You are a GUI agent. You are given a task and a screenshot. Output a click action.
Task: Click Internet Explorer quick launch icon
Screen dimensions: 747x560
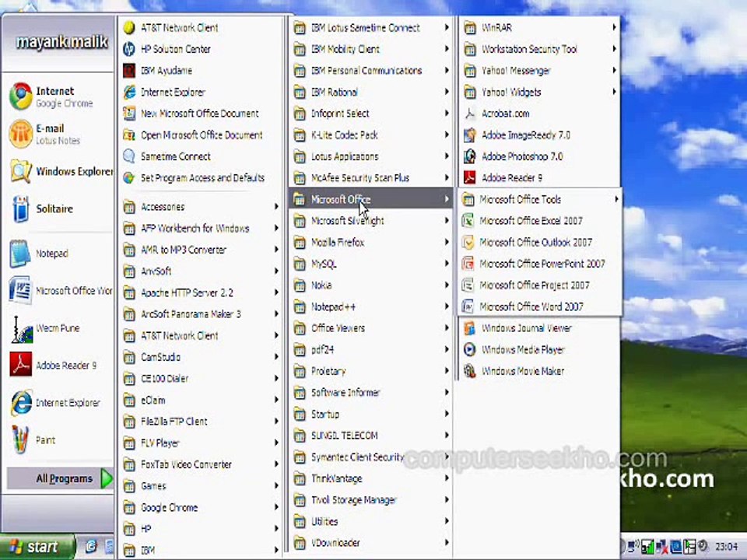tap(91, 546)
